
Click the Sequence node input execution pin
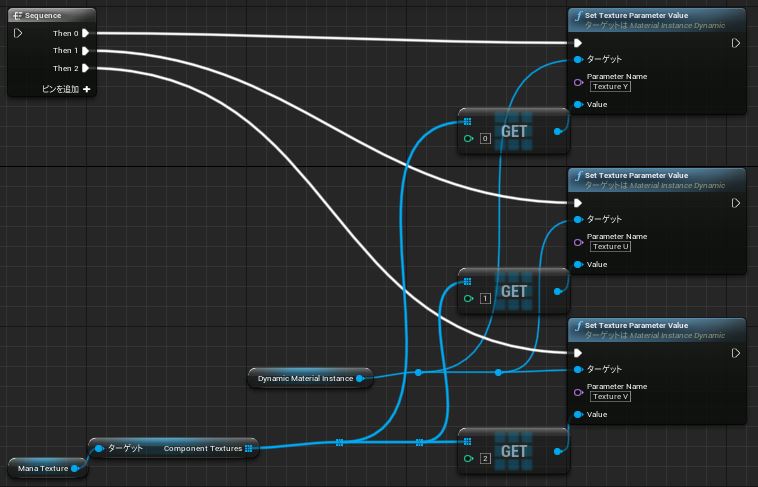coord(18,33)
